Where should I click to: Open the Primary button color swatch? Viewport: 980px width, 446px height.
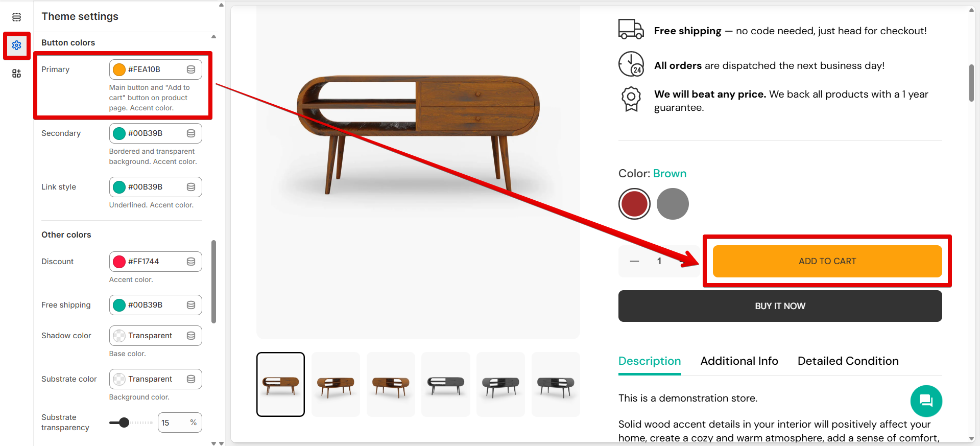point(119,69)
